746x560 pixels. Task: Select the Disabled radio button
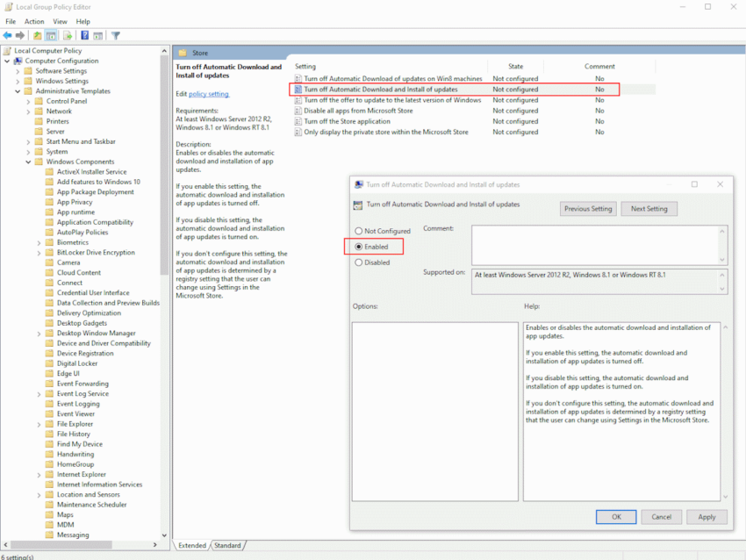(x=358, y=264)
